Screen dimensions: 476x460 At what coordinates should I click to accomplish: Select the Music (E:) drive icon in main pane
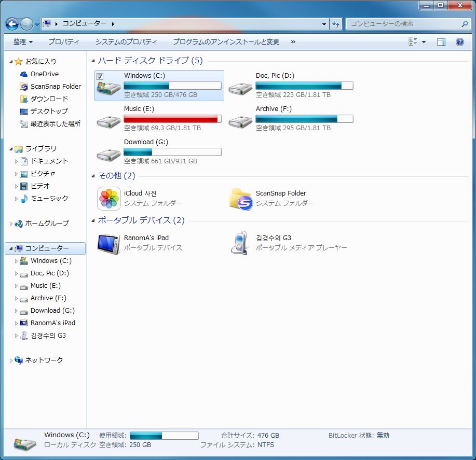[x=108, y=122]
